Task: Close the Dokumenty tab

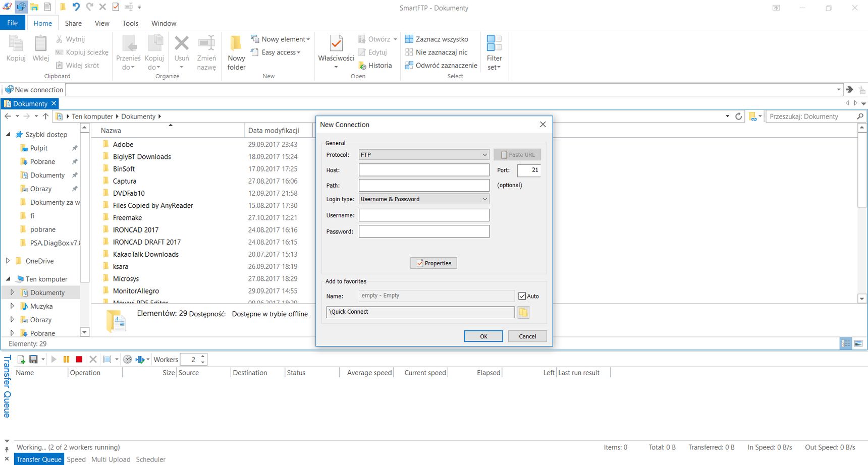Action: (x=54, y=103)
